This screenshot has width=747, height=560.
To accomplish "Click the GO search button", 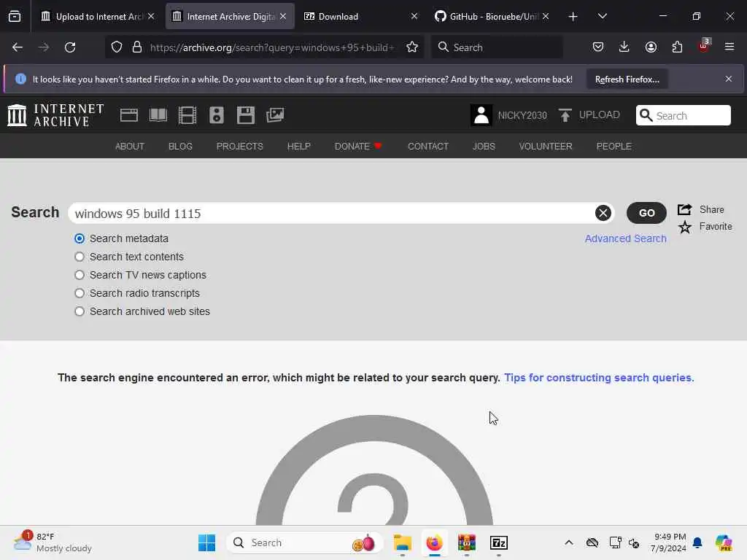I will (x=646, y=213).
